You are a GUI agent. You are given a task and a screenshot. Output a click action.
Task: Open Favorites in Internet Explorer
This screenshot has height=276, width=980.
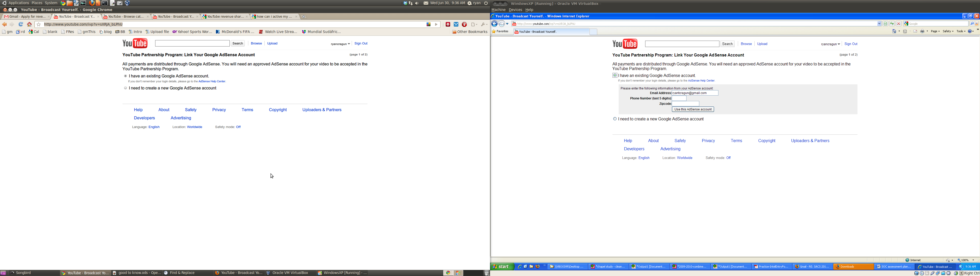[500, 32]
